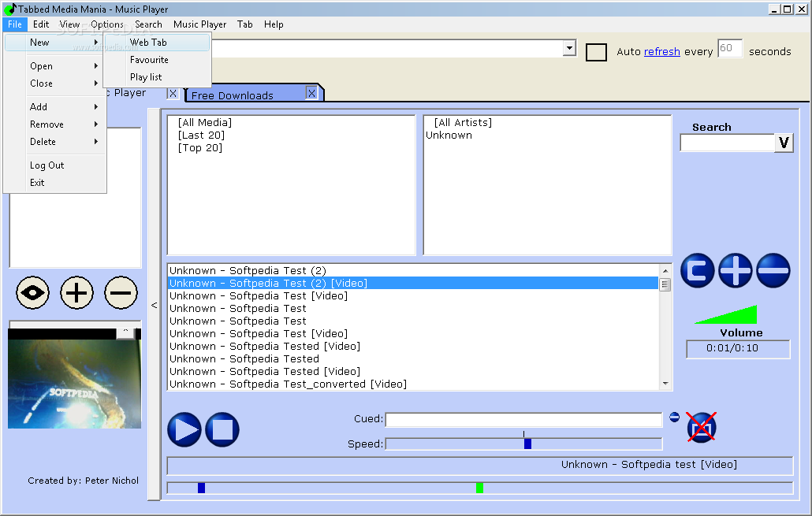Image resolution: width=812 pixels, height=516 pixels.
Task: Select Play list in New submenu
Action: (x=158, y=77)
